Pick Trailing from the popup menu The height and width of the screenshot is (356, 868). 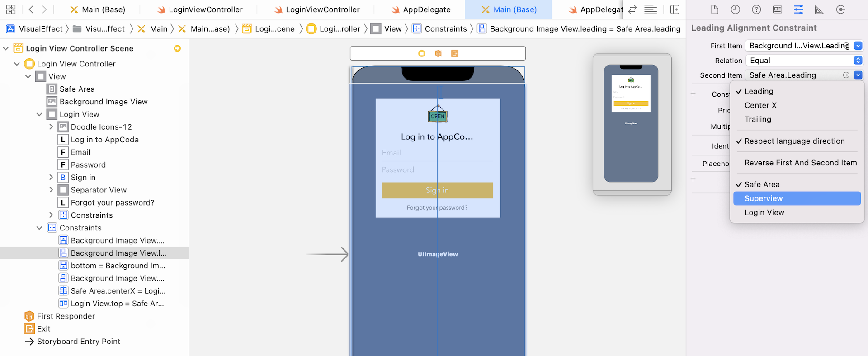pyautogui.click(x=758, y=119)
